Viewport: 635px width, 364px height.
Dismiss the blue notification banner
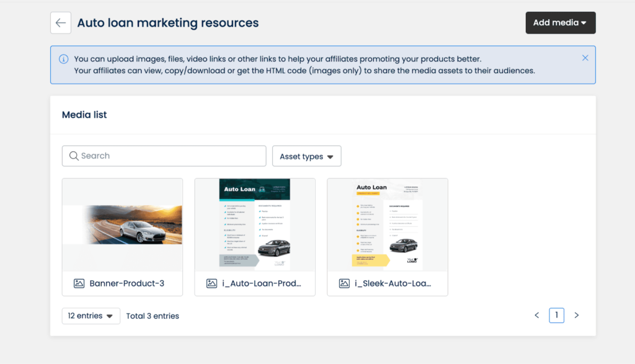pos(585,57)
